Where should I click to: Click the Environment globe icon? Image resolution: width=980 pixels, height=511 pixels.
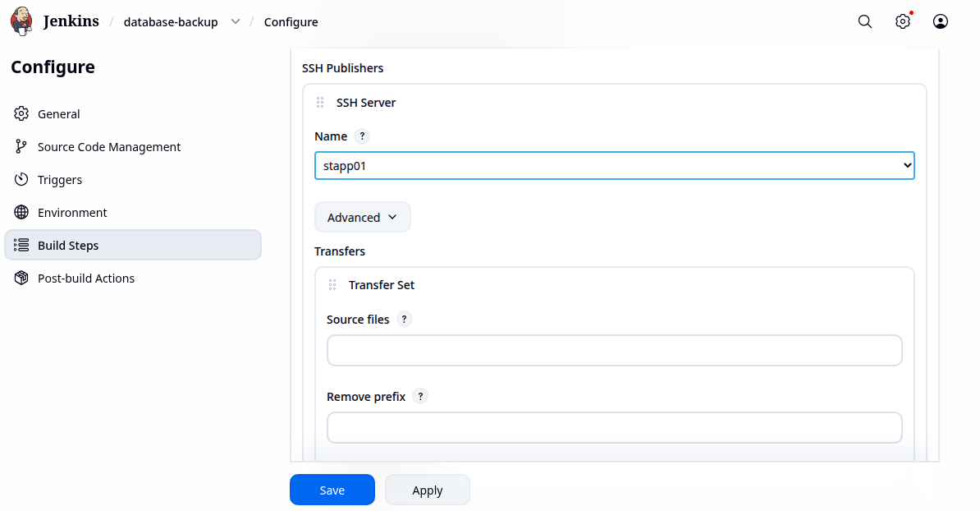click(21, 212)
